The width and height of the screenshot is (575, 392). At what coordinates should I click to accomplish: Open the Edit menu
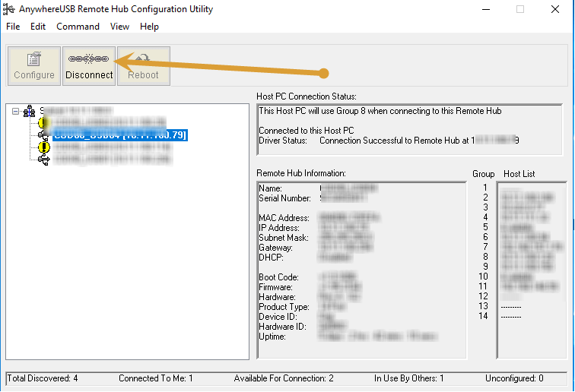coord(38,27)
